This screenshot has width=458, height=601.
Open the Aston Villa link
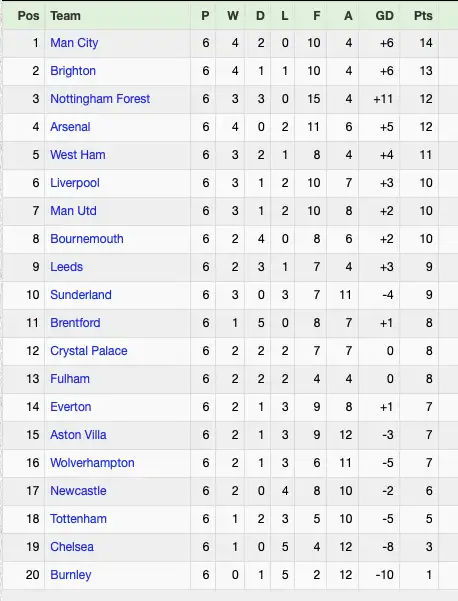pyautogui.click(x=78, y=434)
